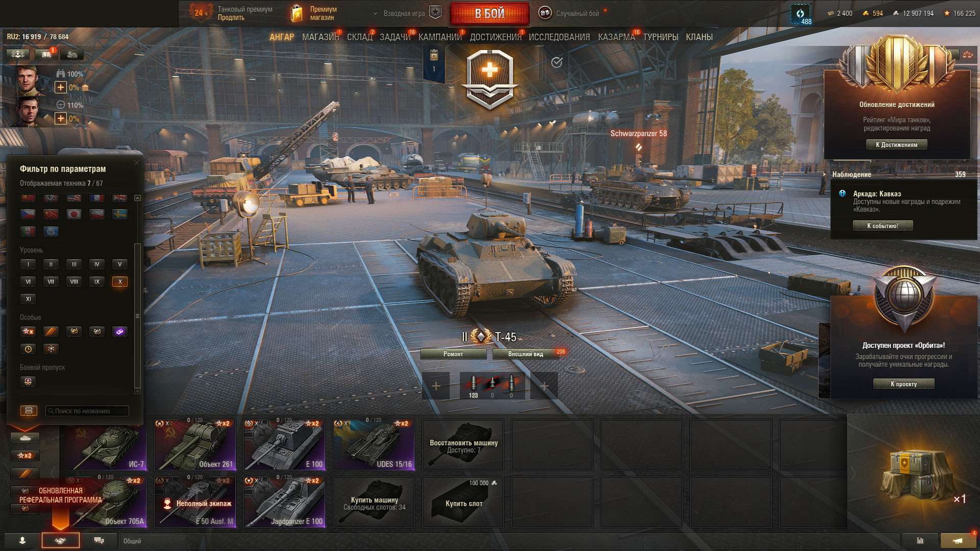Expand the Наблюдение section arrow

(824, 174)
